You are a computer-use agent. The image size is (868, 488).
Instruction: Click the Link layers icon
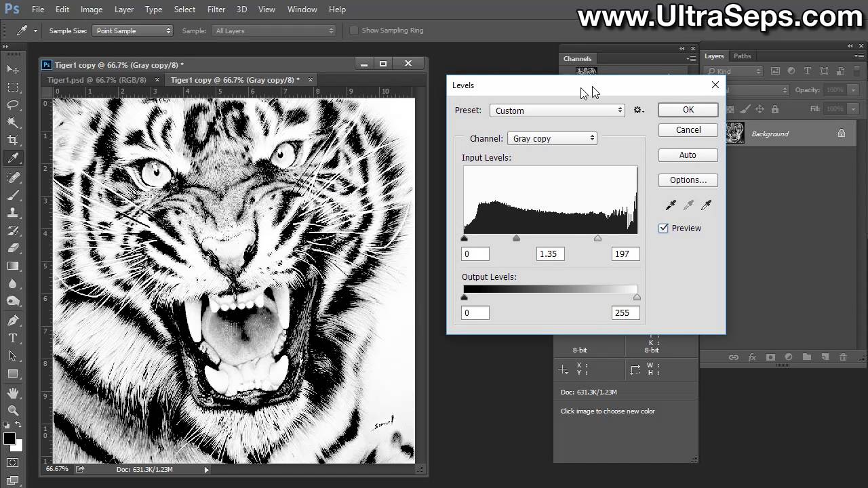point(734,357)
